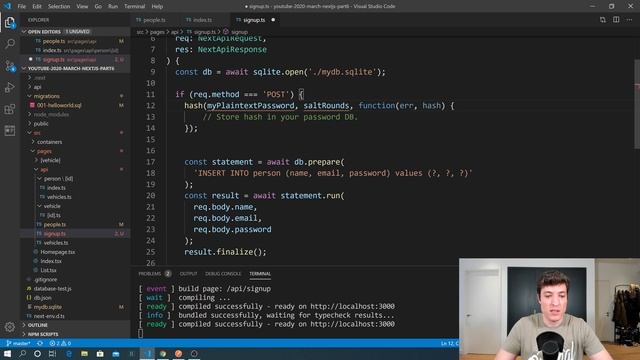
Task: Open database-test.js in the explorer
Action: (x=52, y=289)
